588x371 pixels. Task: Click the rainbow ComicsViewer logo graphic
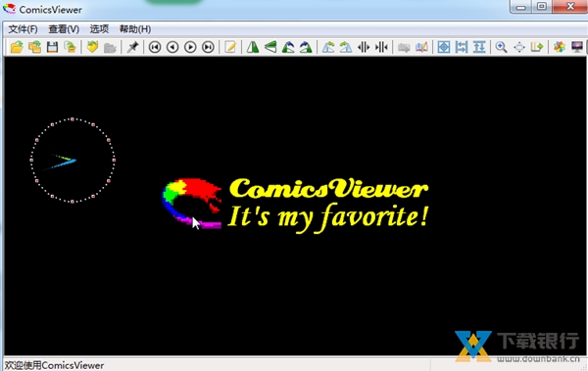pyautogui.click(x=192, y=203)
